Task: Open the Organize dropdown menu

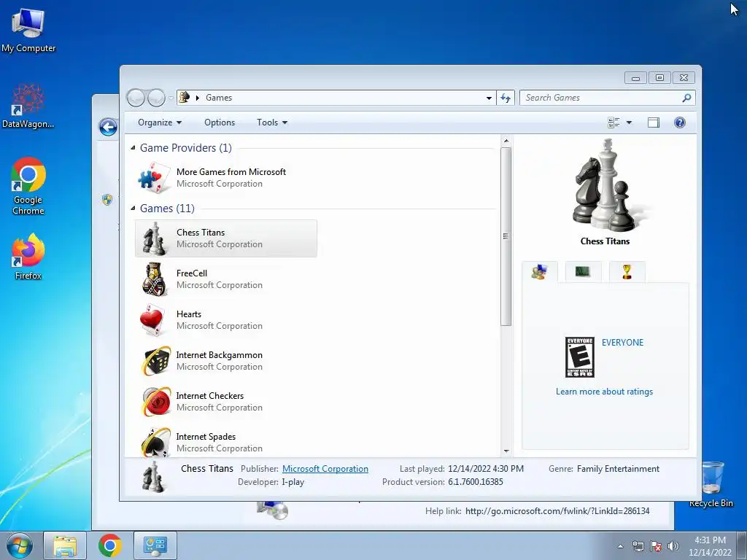Action: 160,122
